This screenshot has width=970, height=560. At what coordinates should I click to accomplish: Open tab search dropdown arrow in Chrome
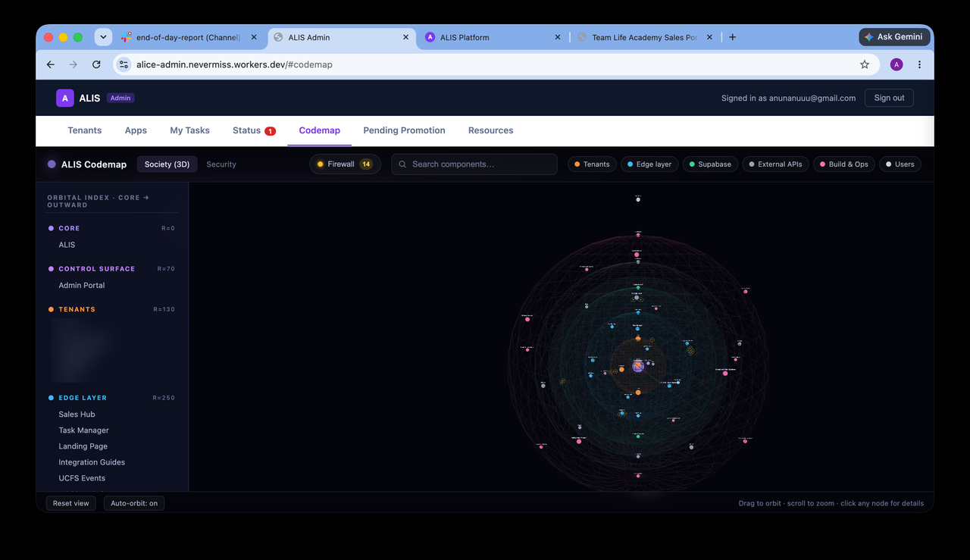[x=103, y=36]
